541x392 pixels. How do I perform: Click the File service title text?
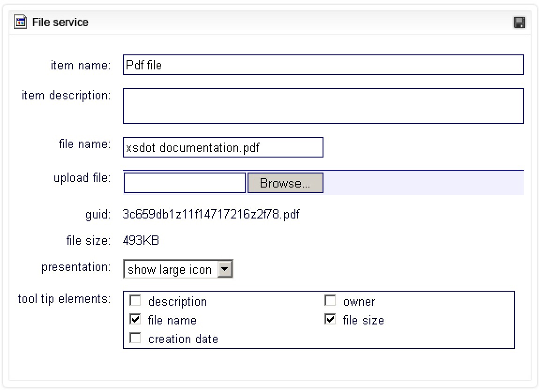(x=60, y=23)
